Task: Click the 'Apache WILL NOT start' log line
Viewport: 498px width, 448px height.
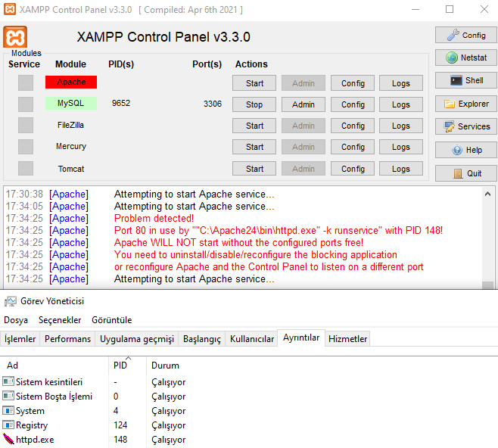Action: pyautogui.click(x=238, y=243)
